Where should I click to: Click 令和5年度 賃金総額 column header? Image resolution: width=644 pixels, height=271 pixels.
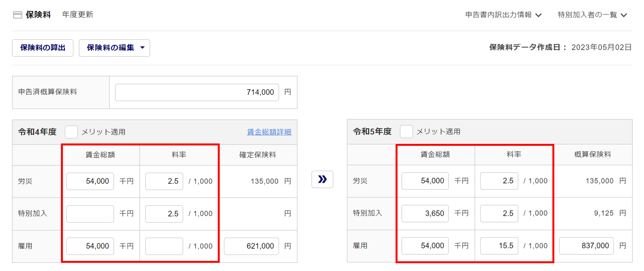(x=435, y=154)
